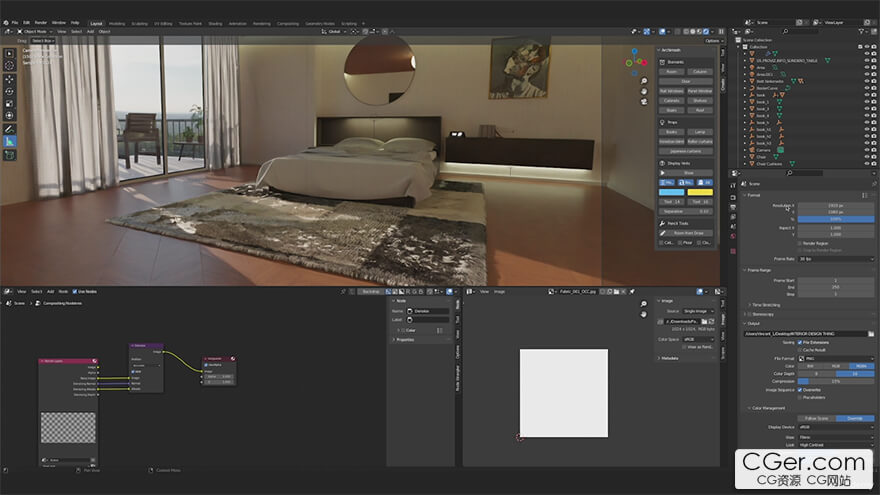Image resolution: width=880 pixels, height=495 pixels.
Task: Select the Select Box tool in toolbar
Action: coord(10,53)
